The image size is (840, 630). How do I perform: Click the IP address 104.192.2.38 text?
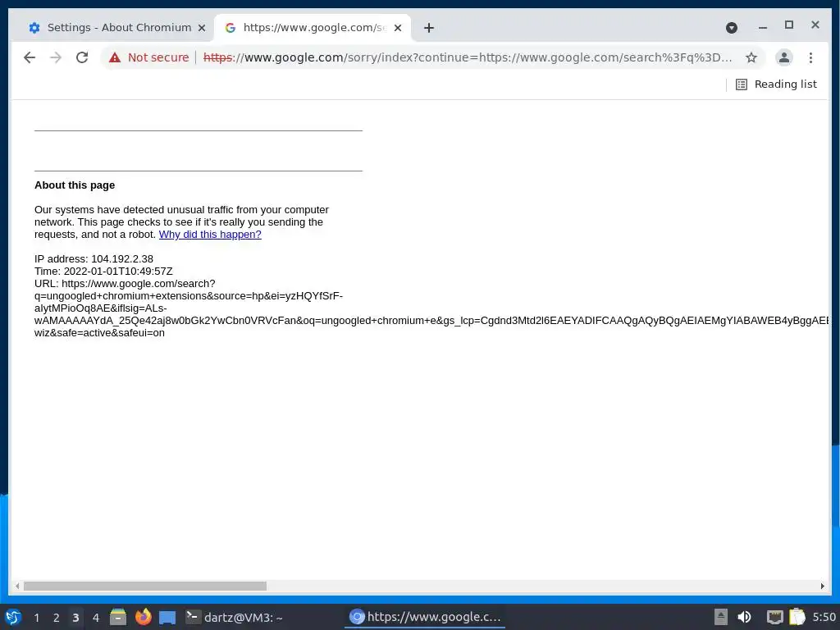(94, 258)
